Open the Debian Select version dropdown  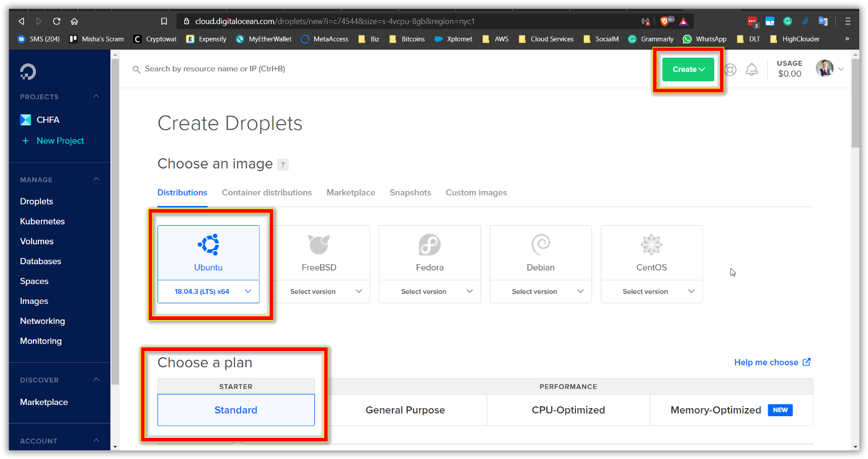pyautogui.click(x=541, y=292)
